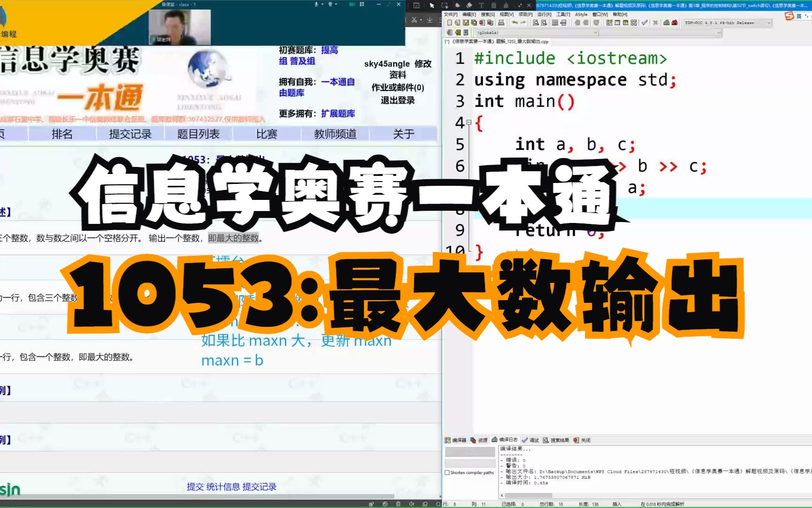
Task: Mute the microphone in the class window
Action: click(x=317, y=4)
